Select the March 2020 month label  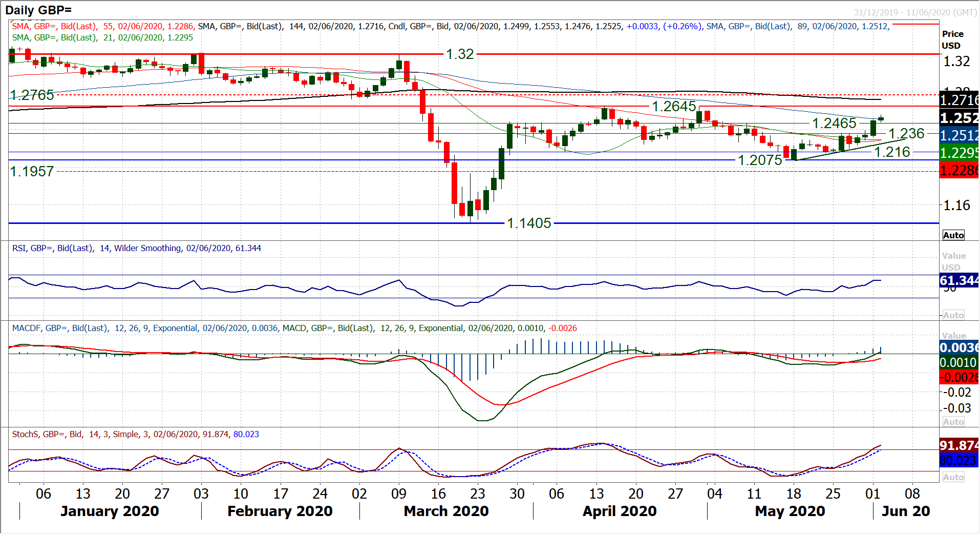[446, 511]
